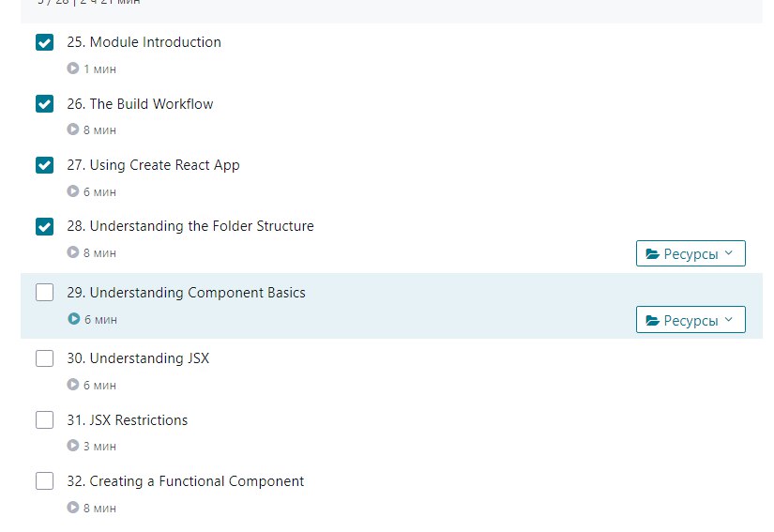
Task: Click play icon under JSX Restrictions
Action: [73, 447]
